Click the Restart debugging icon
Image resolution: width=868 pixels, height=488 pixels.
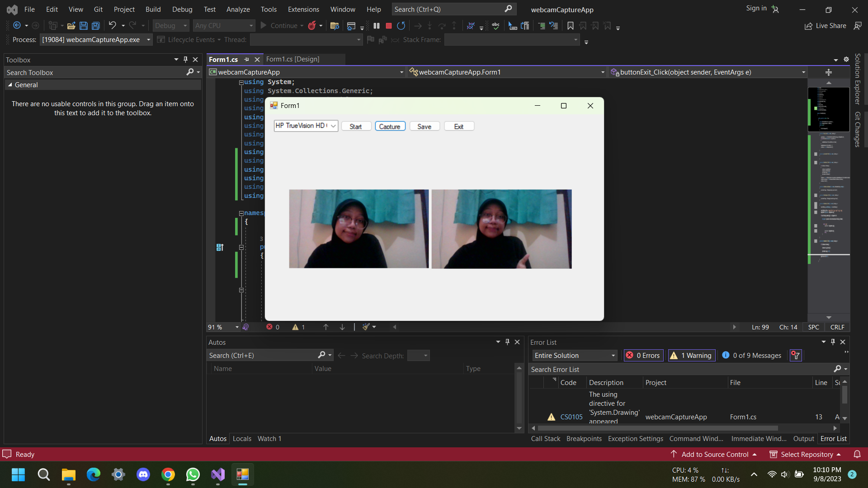click(x=401, y=26)
